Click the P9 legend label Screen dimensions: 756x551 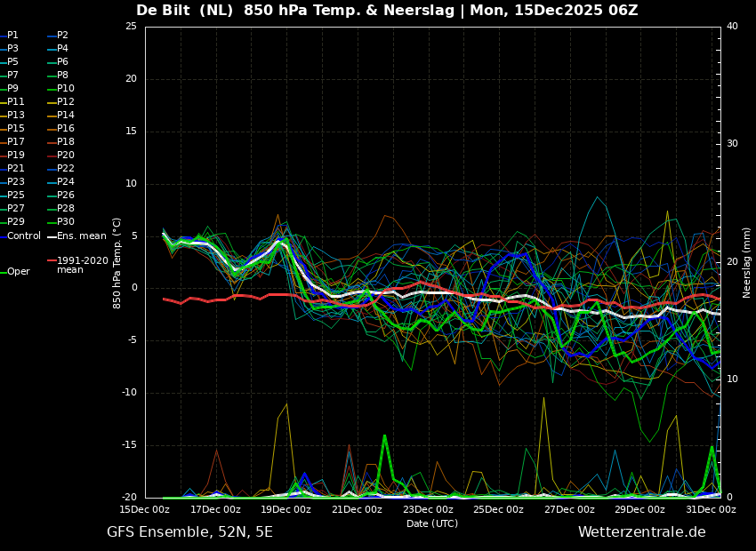tap(12, 89)
